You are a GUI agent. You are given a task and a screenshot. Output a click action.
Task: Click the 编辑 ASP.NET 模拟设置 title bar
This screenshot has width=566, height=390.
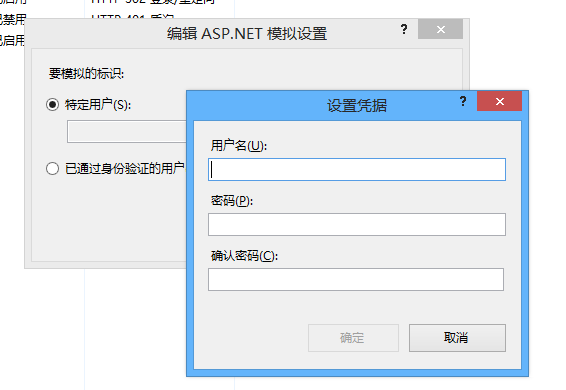[247, 34]
